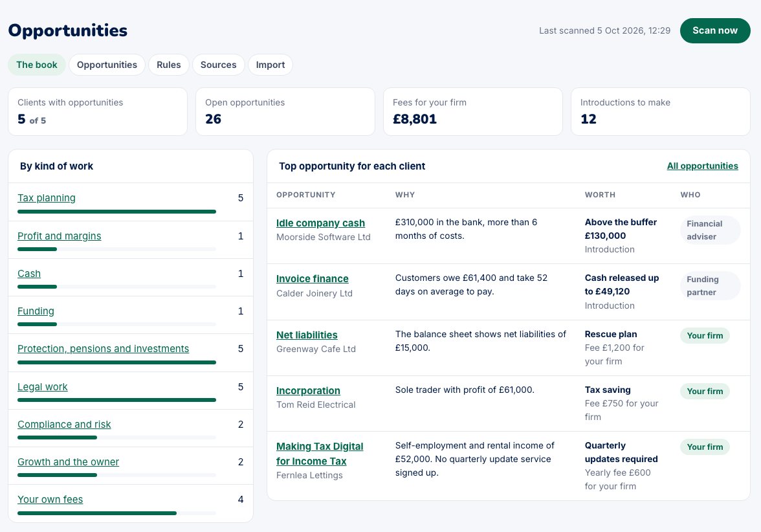Click the WHY column header

pos(405,195)
